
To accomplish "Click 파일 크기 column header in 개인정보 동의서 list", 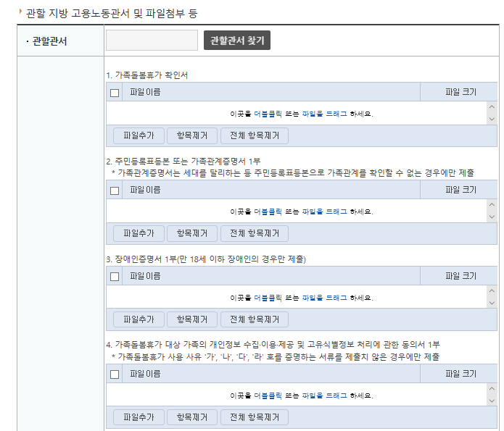I will (459, 374).
